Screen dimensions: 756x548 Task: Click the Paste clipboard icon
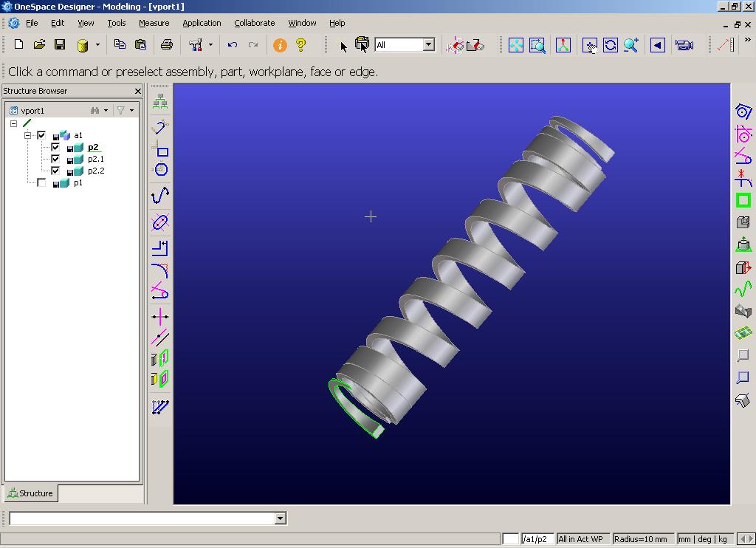click(140, 45)
